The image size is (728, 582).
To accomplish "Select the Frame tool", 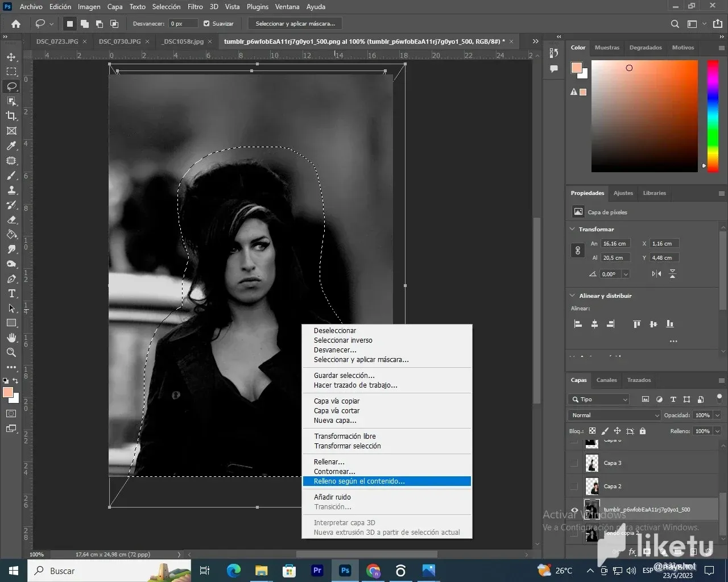I will click(x=11, y=131).
